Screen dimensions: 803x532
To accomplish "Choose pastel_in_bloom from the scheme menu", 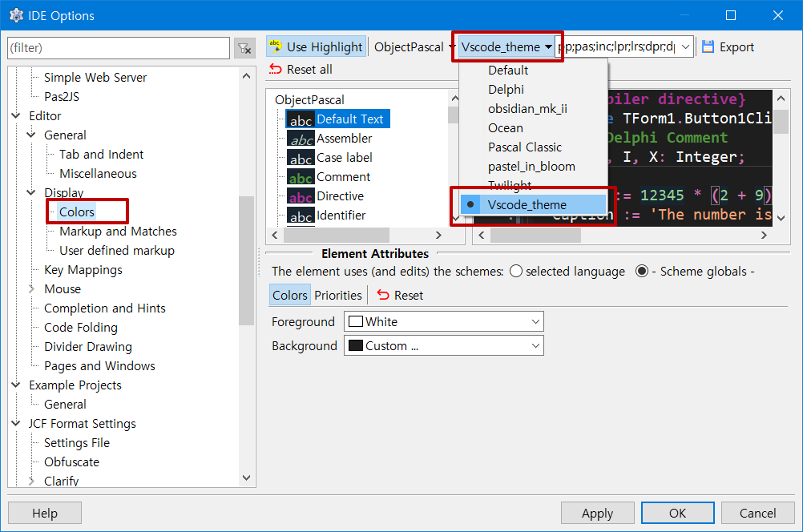I will tap(533, 167).
